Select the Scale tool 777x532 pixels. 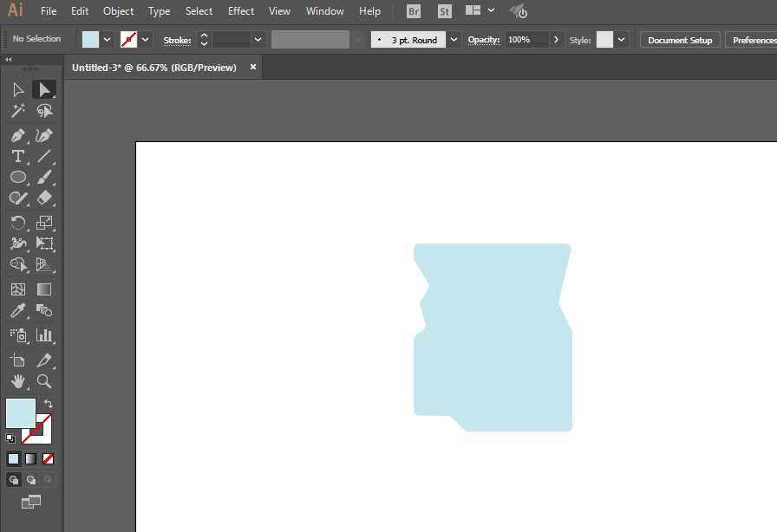44,223
